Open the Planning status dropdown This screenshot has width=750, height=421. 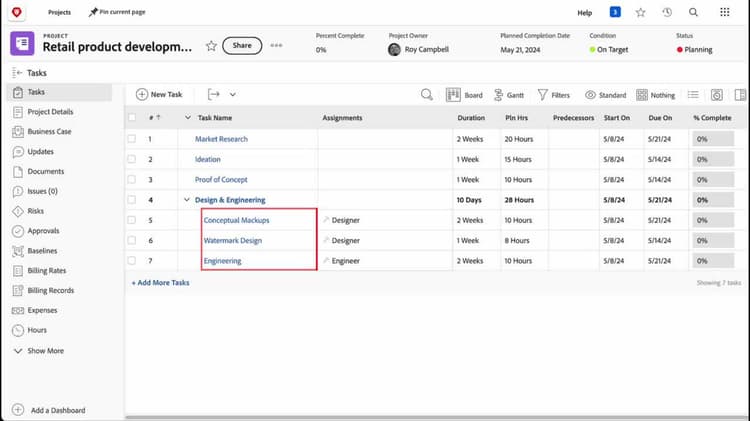695,49
